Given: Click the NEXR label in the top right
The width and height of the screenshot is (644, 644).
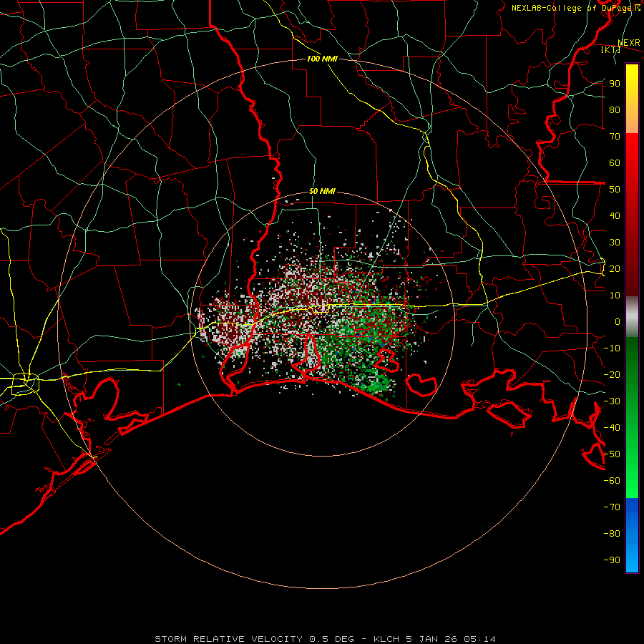Looking at the screenshot, I should 629,43.
